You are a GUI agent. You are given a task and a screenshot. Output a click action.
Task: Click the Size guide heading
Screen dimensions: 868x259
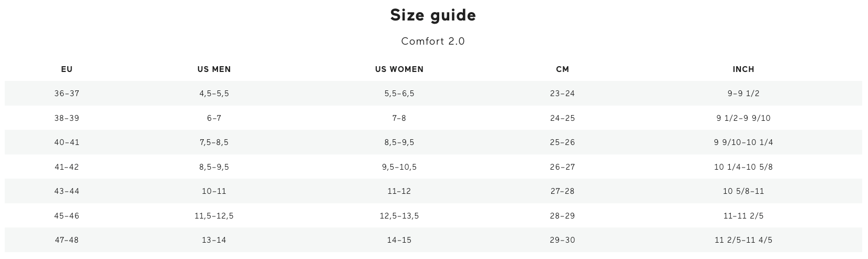(x=433, y=15)
